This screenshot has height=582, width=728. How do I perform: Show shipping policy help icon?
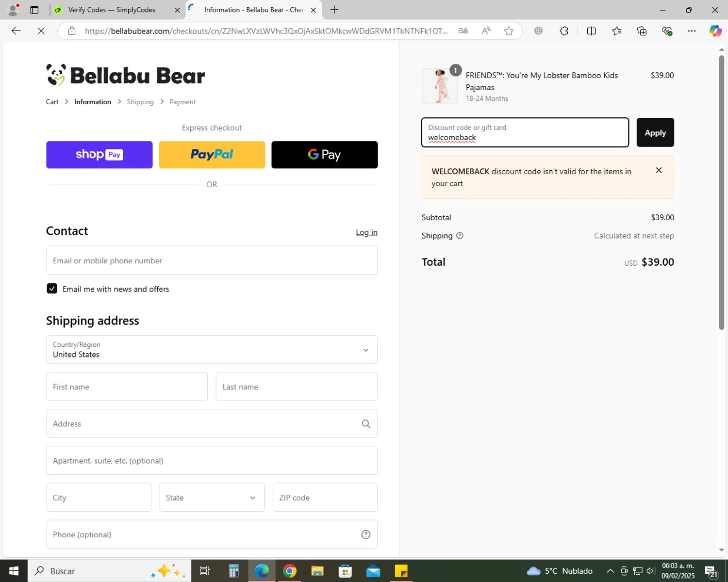(460, 236)
